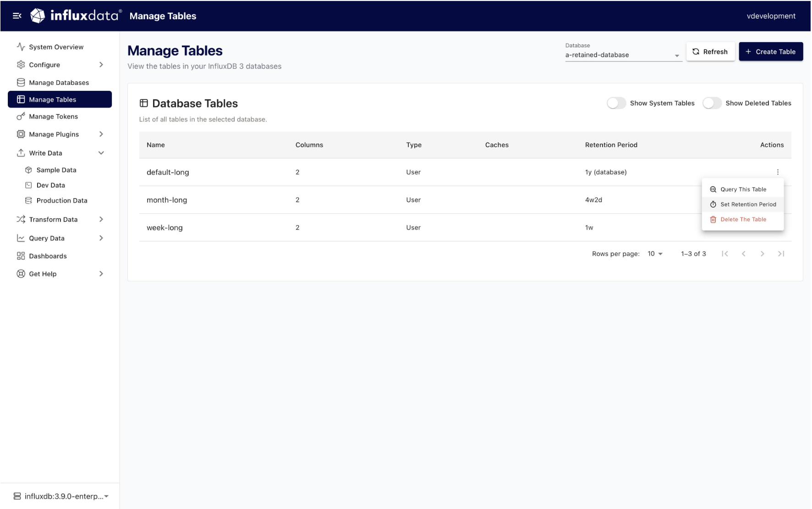Choose Delete The Table option
812x509 pixels.
pos(743,219)
